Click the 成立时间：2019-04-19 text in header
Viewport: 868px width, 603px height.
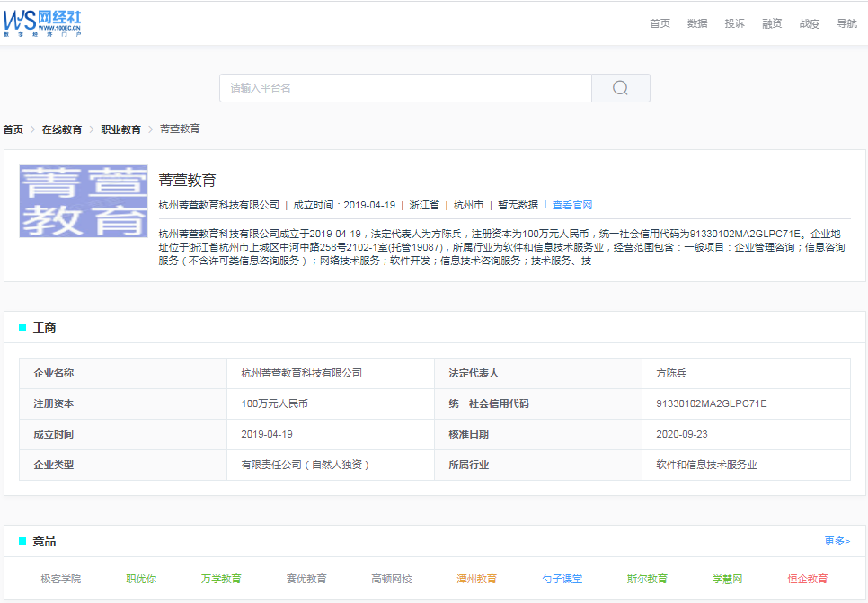pyautogui.click(x=344, y=205)
